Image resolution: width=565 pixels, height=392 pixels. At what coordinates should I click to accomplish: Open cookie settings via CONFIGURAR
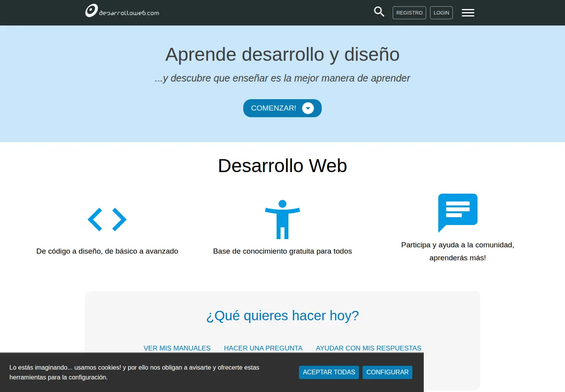tap(387, 372)
